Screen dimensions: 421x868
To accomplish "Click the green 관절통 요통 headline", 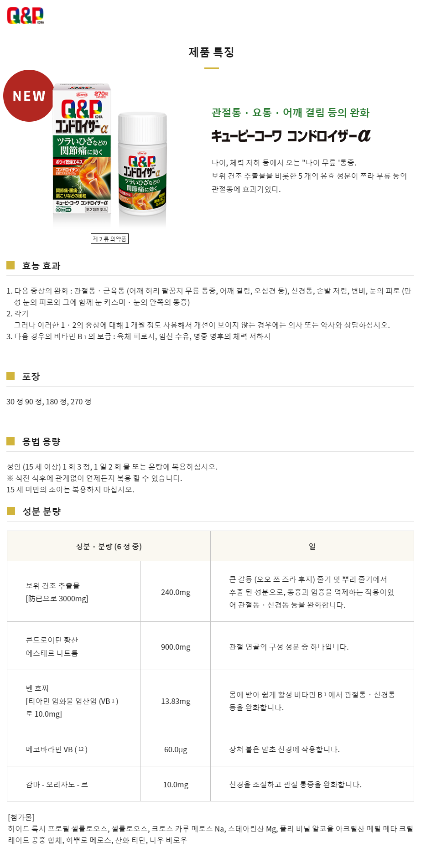I will (x=291, y=113).
